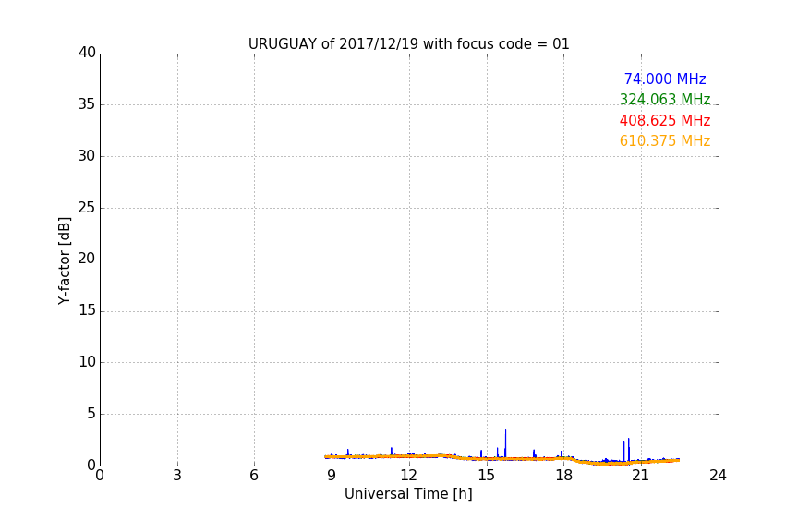This screenshot has height=532, width=798.
Task: Click the plot title "URUGUAY of 2017/12/19 with focus code = 01"
Action: 408,44
